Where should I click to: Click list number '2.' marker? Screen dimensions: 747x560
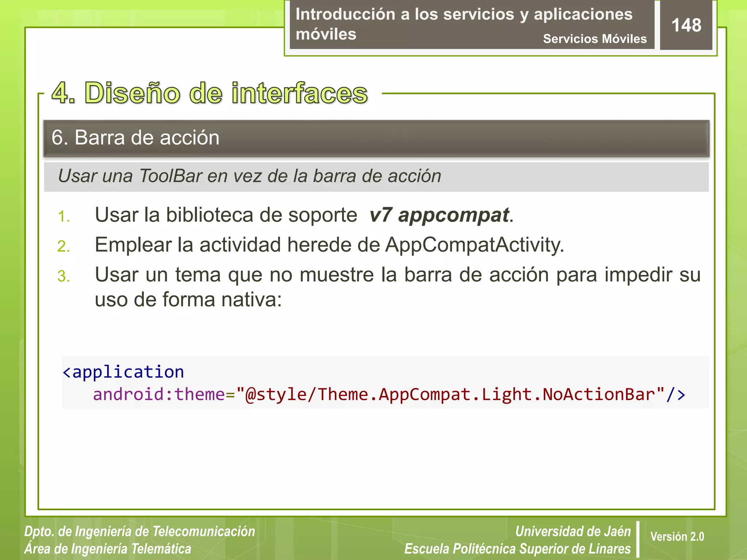[x=64, y=246]
